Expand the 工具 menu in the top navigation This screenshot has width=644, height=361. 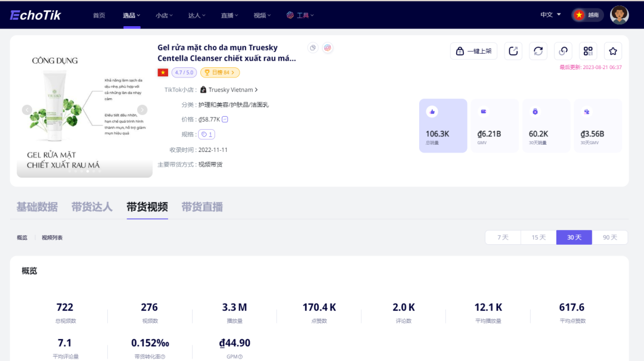300,15
